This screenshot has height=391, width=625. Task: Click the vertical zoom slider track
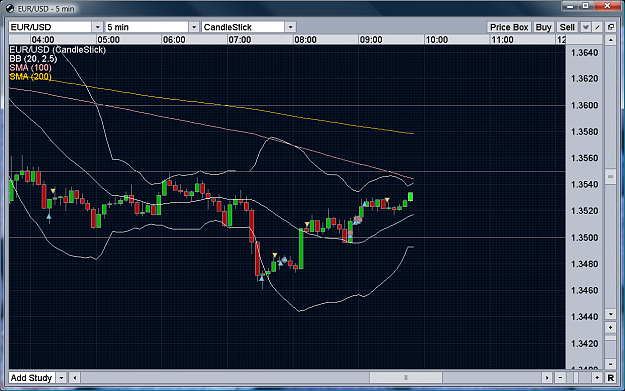[x=611, y=346]
